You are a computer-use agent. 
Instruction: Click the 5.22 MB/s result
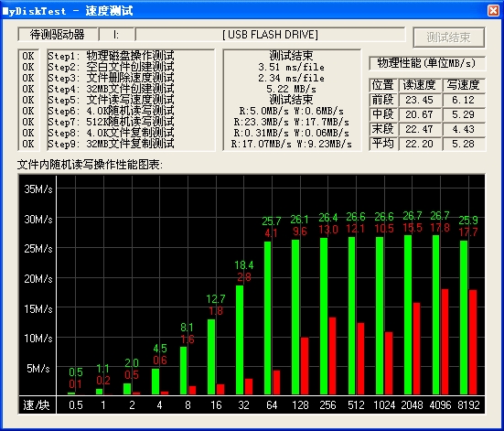click(291, 89)
